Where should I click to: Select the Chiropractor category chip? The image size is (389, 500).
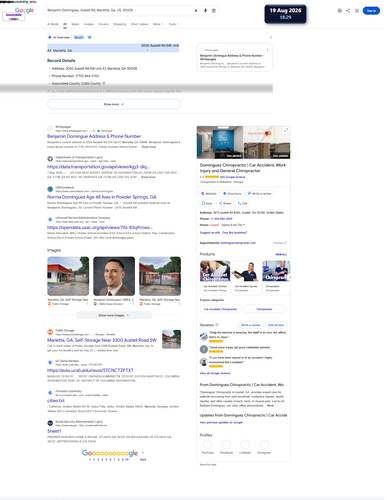pyautogui.click(x=264, y=309)
